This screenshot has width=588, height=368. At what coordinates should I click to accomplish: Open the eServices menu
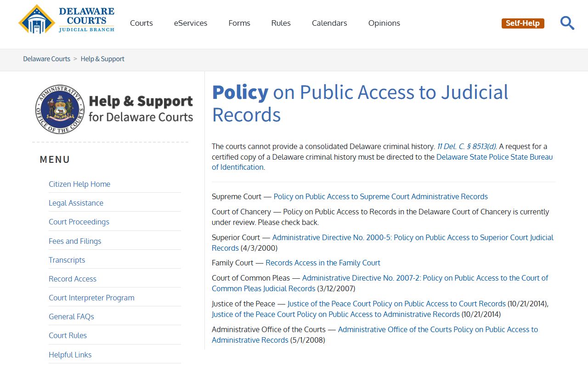pyautogui.click(x=191, y=23)
